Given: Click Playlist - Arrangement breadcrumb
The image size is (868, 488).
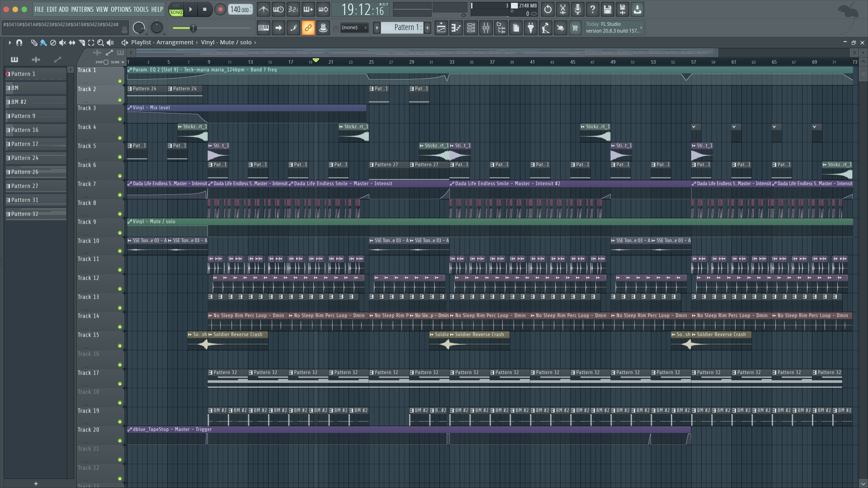Looking at the screenshot, I should point(162,42).
